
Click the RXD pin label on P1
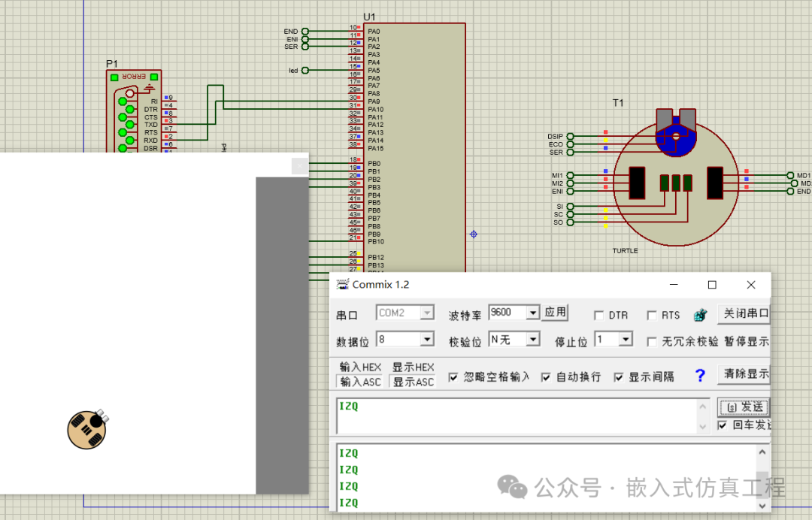[150, 141]
